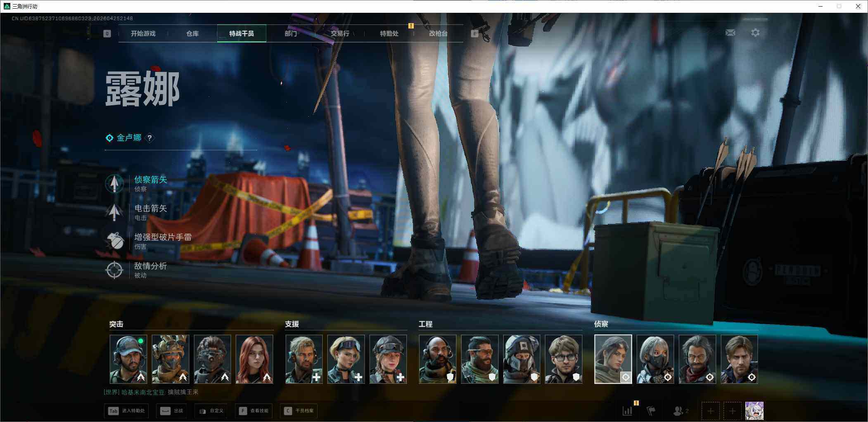This screenshot has width=868, height=422.
Task: Open the 干员档案 button
Action: click(x=299, y=411)
